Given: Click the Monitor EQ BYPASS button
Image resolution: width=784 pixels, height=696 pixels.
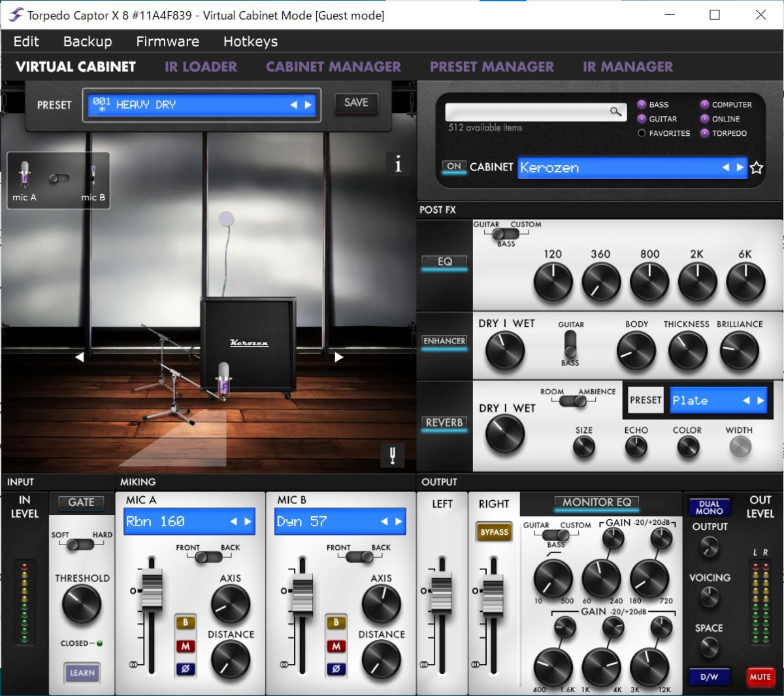Looking at the screenshot, I should 495,532.
